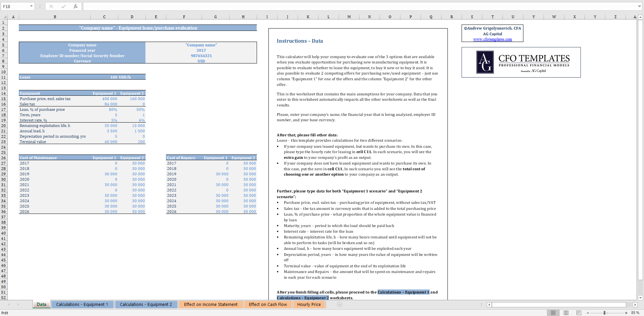Open the Hourly Price sheet tab
The width and height of the screenshot is (644, 316).
point(309,305)
